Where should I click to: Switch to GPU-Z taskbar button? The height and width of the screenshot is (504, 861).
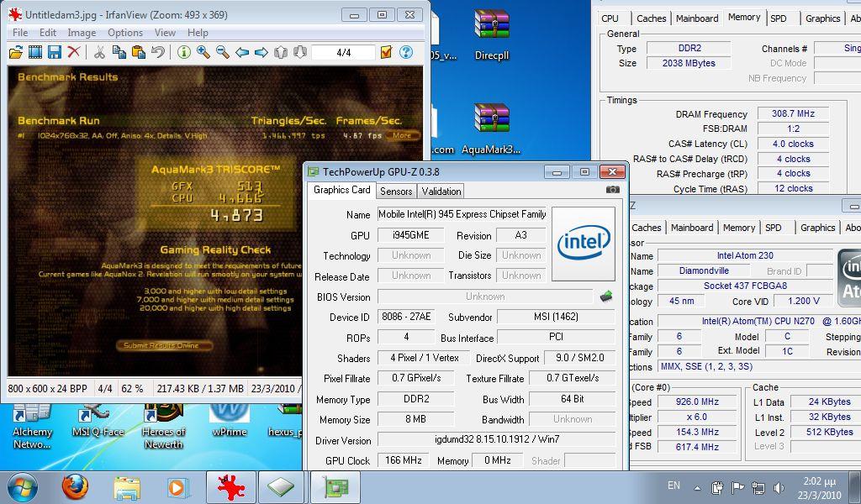335,487
